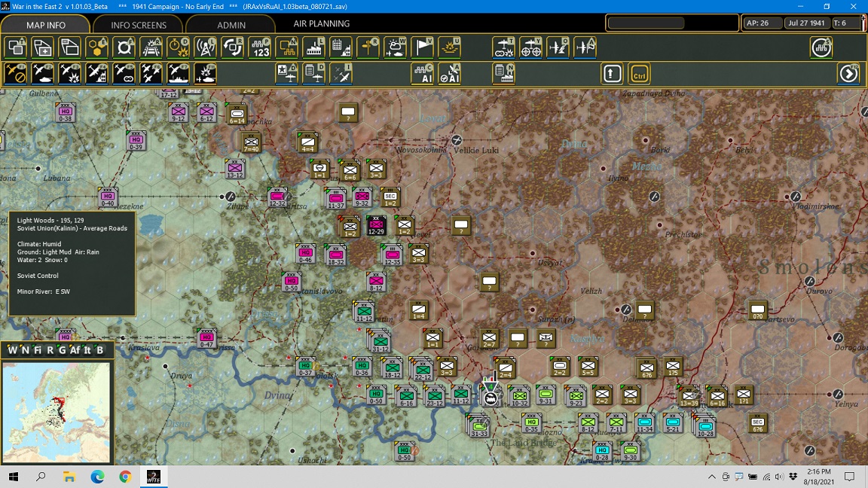Click the Fi button above the minimap
Image resolution: width=868 pixels, height=488 pixels.
tap(38, 349)
